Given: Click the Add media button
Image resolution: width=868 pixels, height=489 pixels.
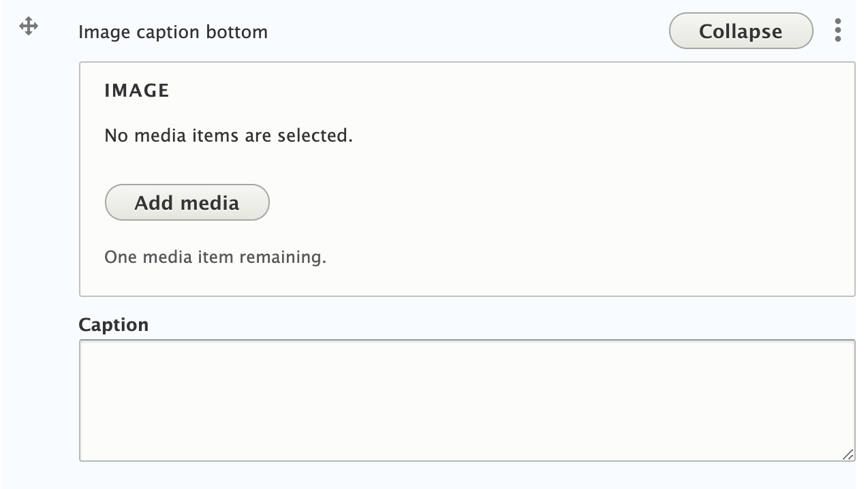Looking at the screenshot, I should point(187,202).
